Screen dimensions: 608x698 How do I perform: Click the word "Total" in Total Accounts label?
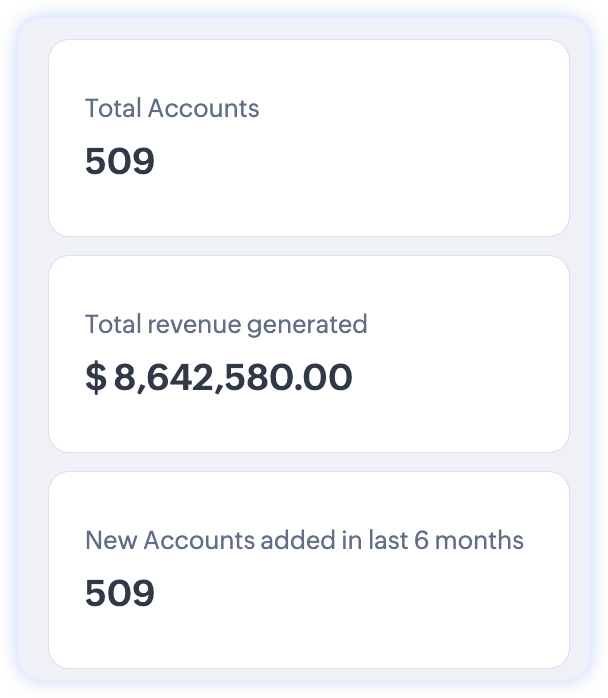point(113,109)
